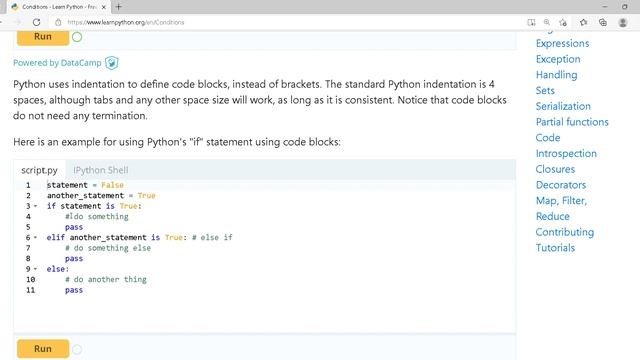The height and width of the screenshot is (360, 640).
Task: Place cursor on line 1 statement code
Action: (85, 185)
